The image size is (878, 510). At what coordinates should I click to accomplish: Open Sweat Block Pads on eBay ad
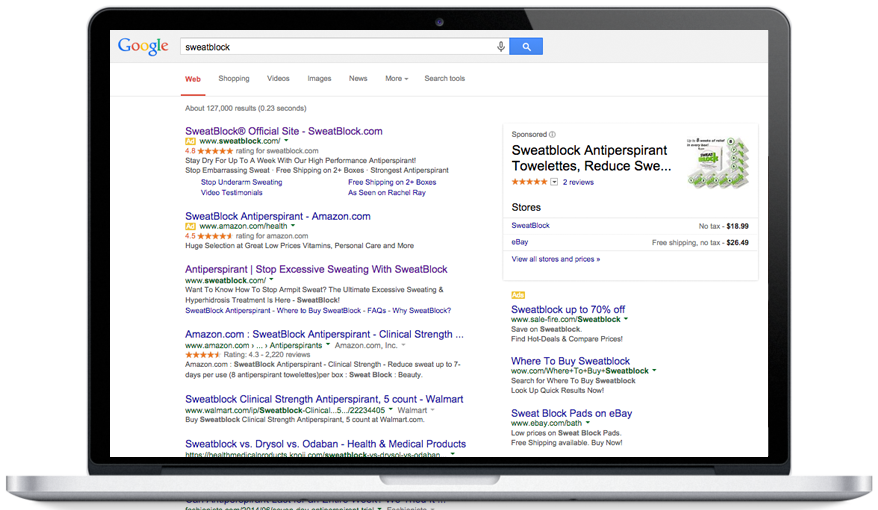coord(571,413)
